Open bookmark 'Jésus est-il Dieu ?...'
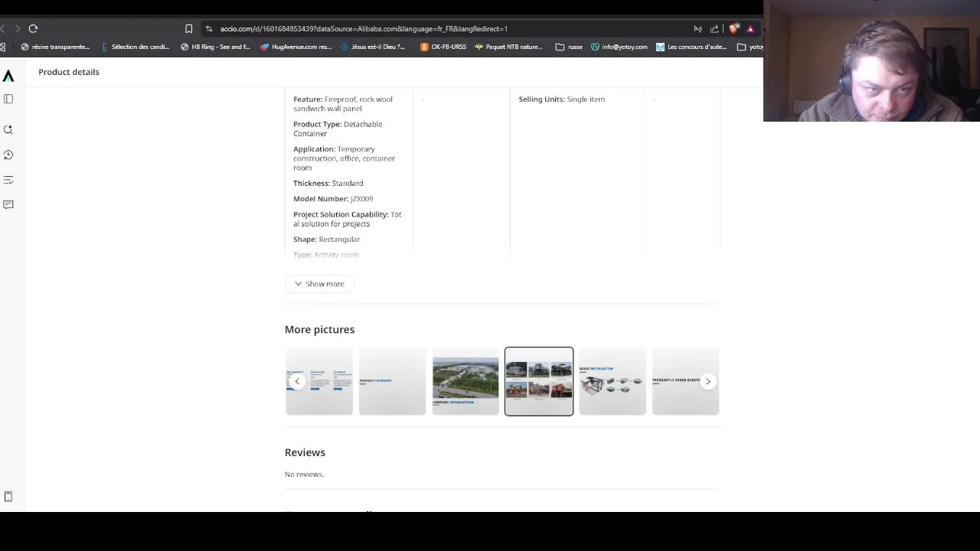 (x=372, y=47)
